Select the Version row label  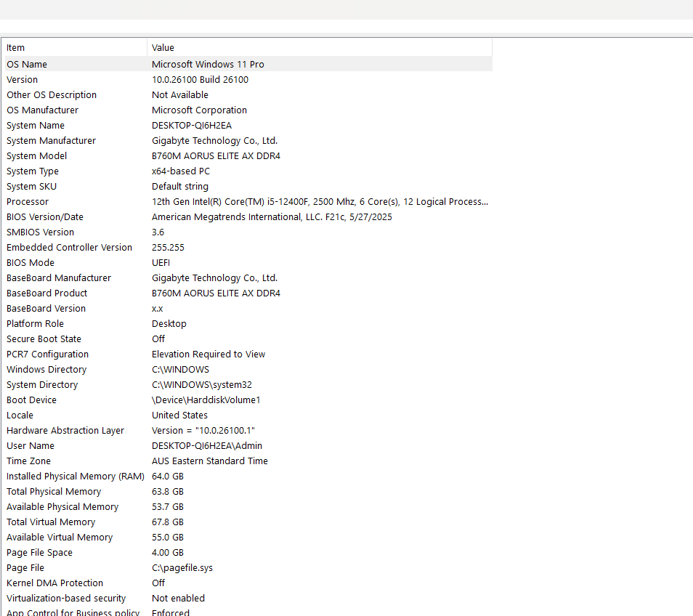coord(22,79)
